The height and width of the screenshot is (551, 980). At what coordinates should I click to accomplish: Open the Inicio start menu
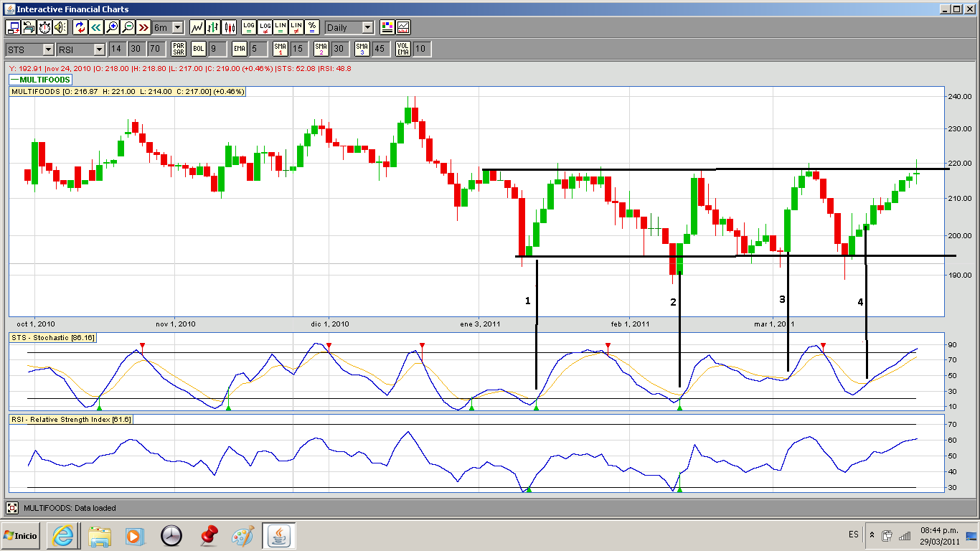[x=20, y=535]
